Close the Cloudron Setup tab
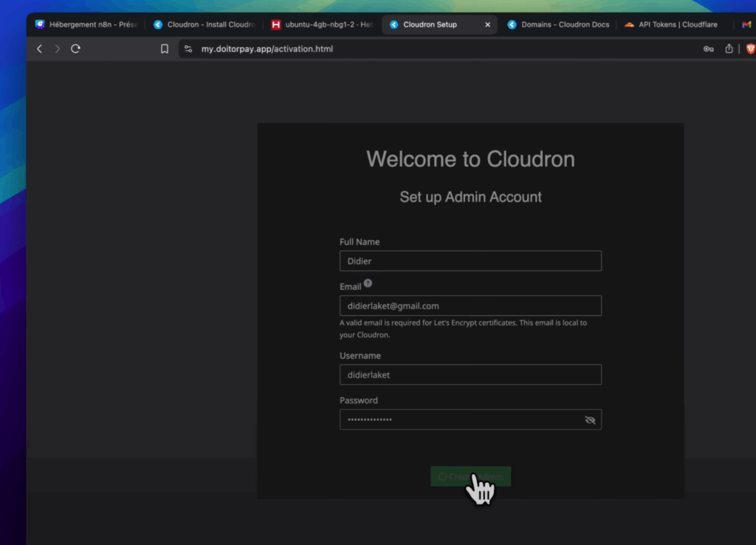 487,24
